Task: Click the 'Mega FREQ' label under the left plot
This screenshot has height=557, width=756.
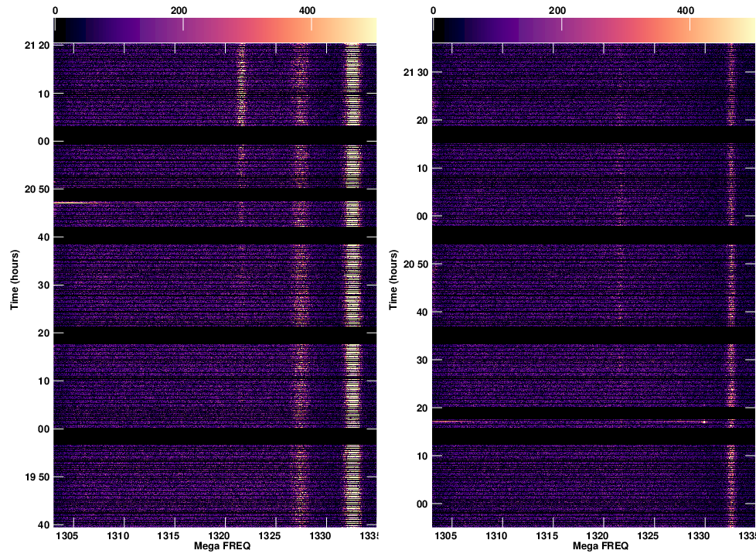Action: [x=215, y=546]
